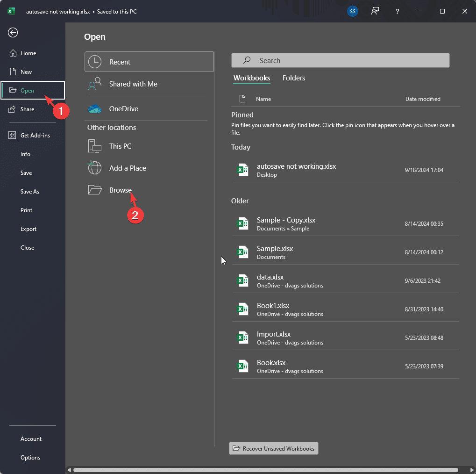Open Import.xlsx recent file
Viewport: 476px width, 474px height.
(345, 338)
